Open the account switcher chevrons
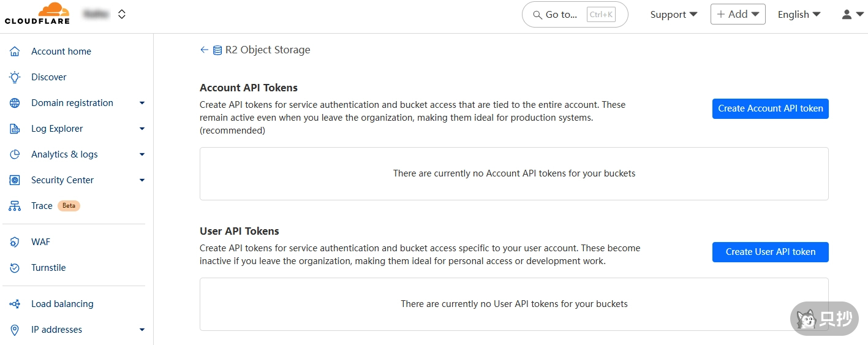The height and width of the screenshot is (345, 868). [x=122, y=14]
